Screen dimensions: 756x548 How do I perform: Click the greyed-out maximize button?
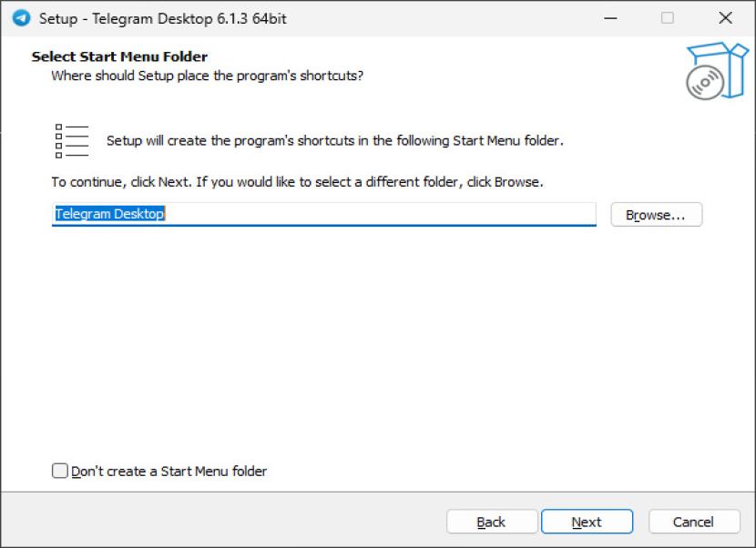point(668,18)
